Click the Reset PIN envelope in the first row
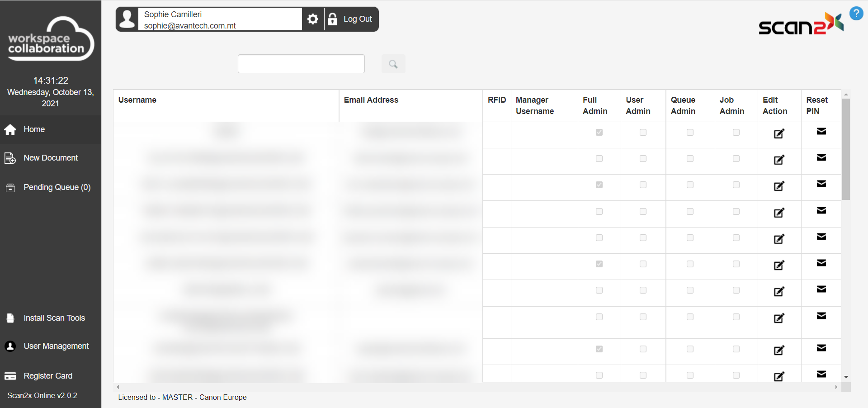868x408 pixels. (821, 132)
